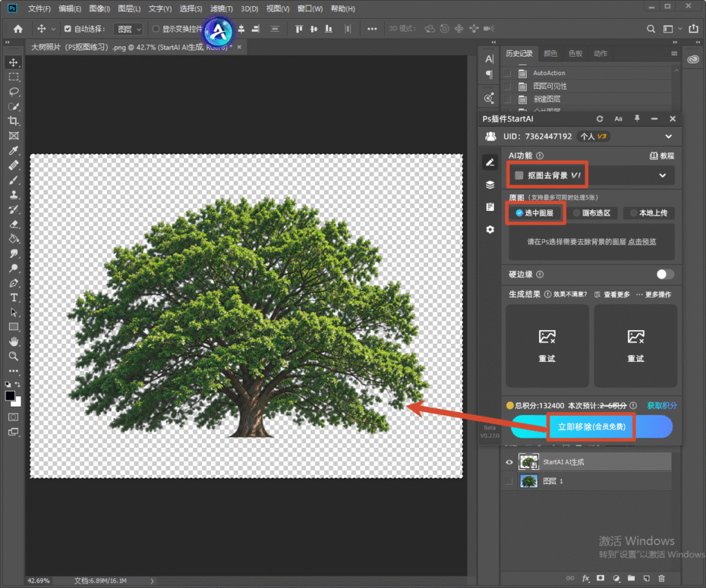Click the StartAI layers sidebar icon

pos(490,185)
